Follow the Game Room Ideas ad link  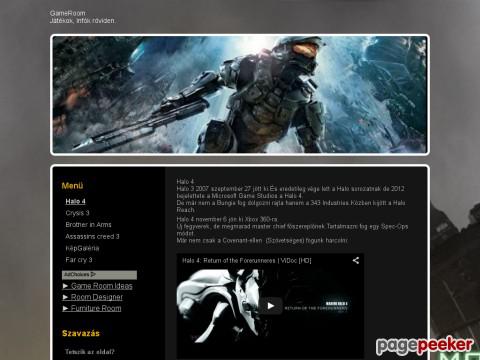tap(102, 286)
